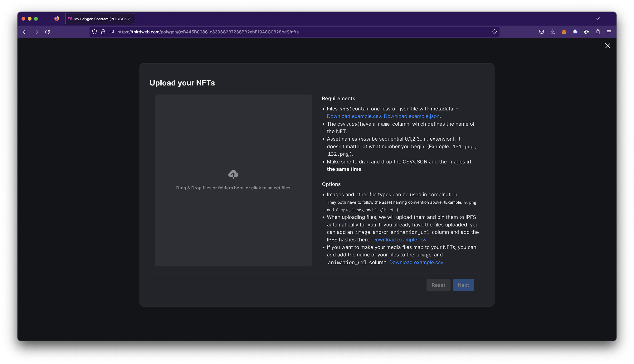The width and height of the screenshot is (634, 364).
Task: Open the Ghostery extension
Action: 575,32
